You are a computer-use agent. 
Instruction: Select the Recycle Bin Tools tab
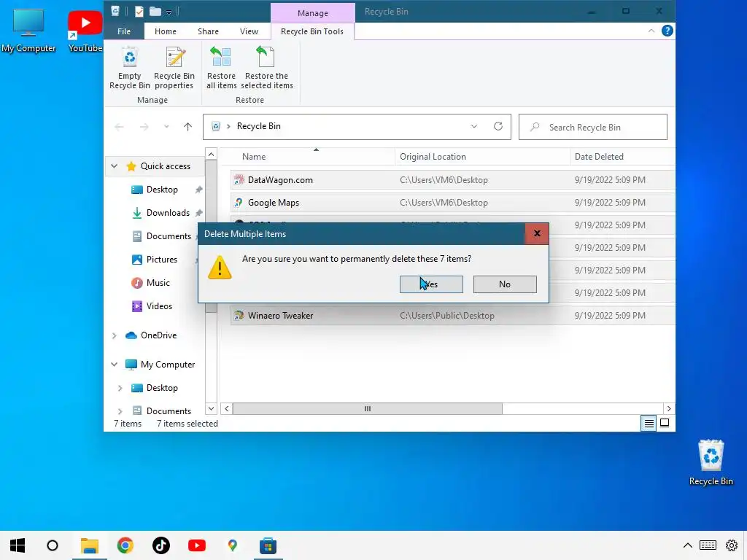tap(312, 31)
